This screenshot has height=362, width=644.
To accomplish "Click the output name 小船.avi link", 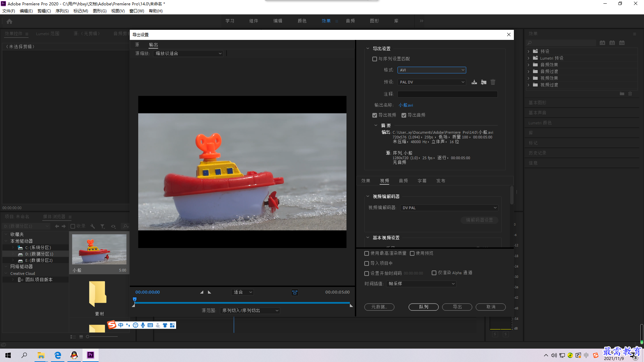I will (x=406, y=105).
